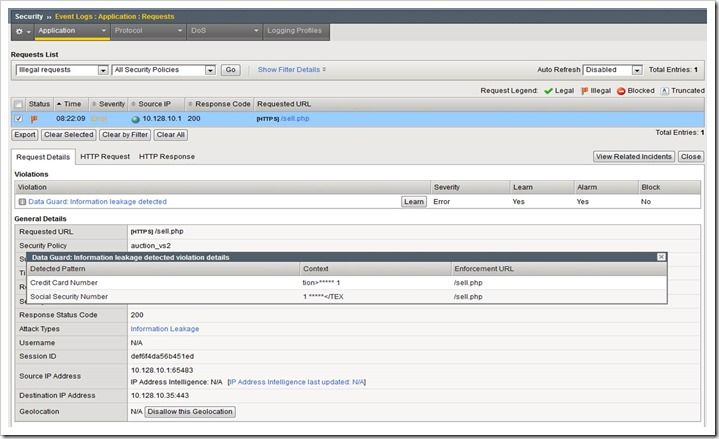
Task: Click the Information Leakage attack type link
Action: pyautogui.click(x=164, y=329)
